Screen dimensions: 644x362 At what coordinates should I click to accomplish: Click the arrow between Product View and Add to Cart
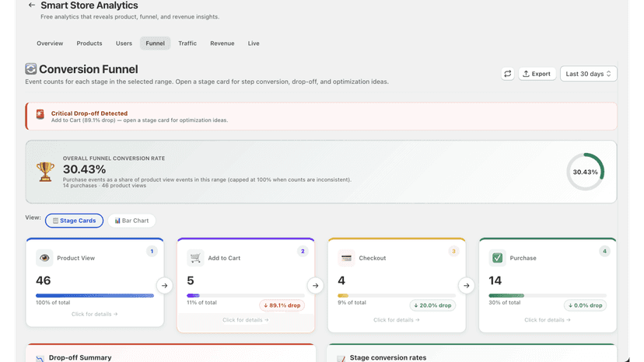(164, 286)
